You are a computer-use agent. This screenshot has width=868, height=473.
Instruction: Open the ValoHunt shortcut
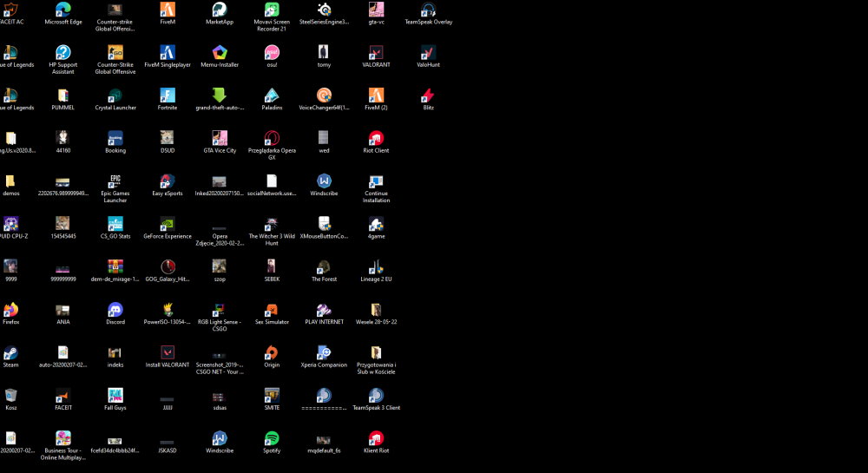pos(428,52)
